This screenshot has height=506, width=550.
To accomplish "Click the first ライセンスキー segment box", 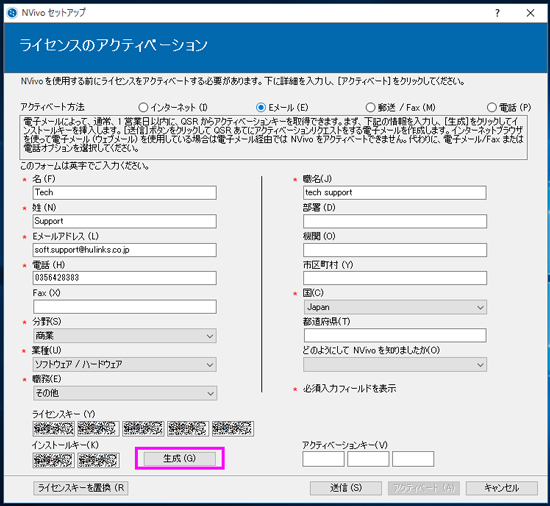I will 53,429.
